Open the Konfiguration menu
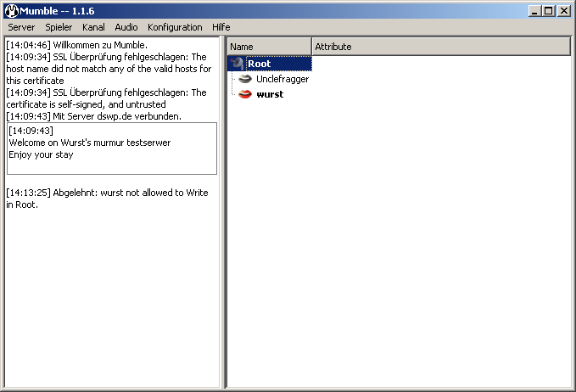Image resolution: width=576 pixels, height=392 pixels. pyautogui.click(x=175, y=27)
